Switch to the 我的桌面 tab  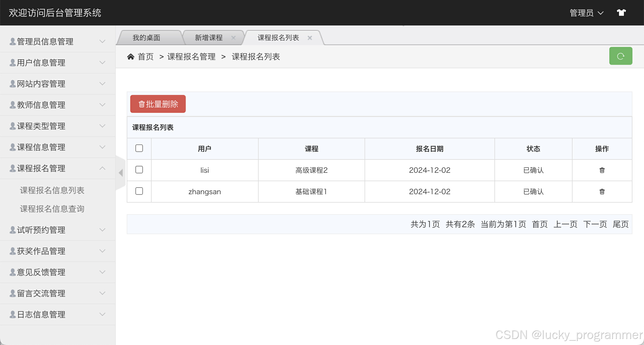coord(146,38)
